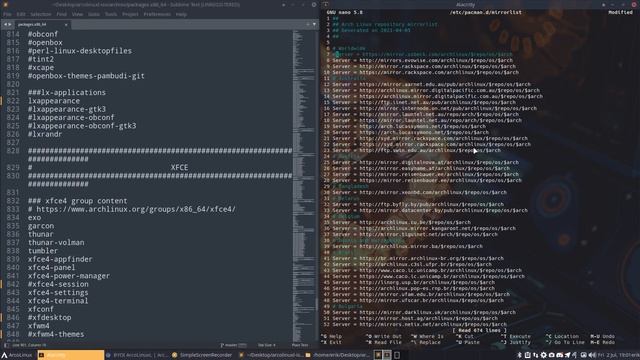This screenshot has height=360, width=640.
Task: Open the Preferences menu in Sublime Text
Action: [157, 14]
